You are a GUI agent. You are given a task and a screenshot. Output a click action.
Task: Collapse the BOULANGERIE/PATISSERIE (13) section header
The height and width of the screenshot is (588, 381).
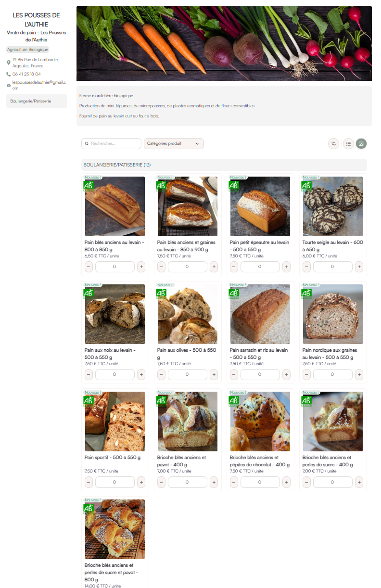tap(224, 165)
